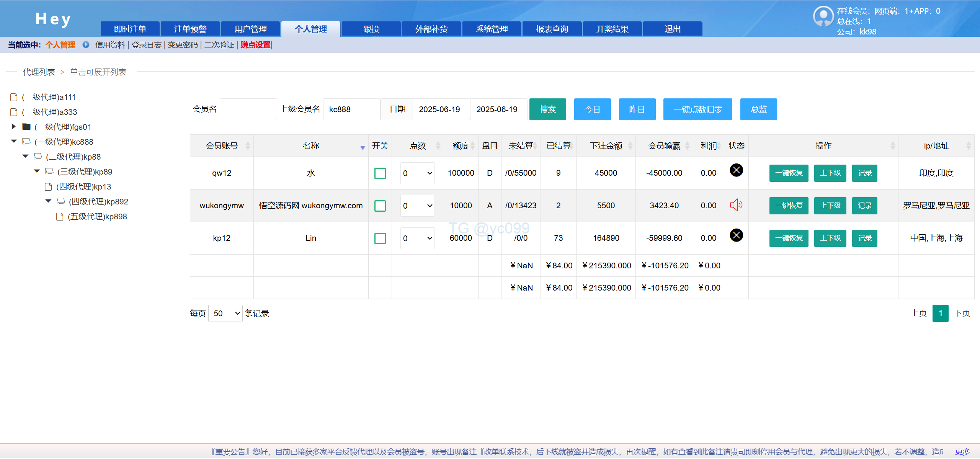Click the fgs01 folder icon in tree
Viewport: 980px width, 459px height.
coord(26,127)
